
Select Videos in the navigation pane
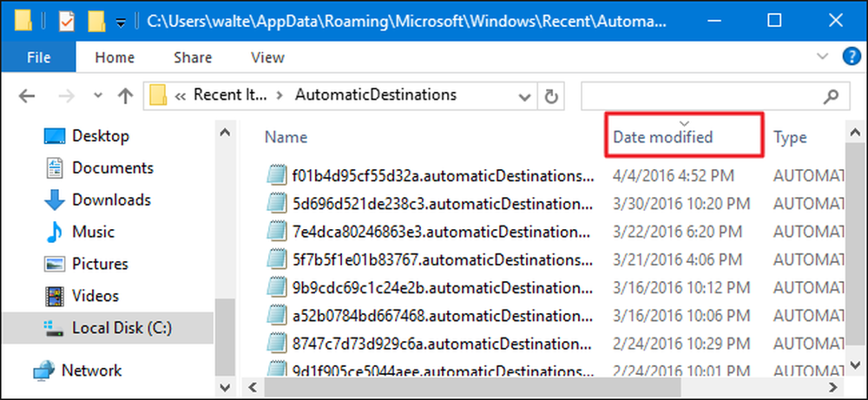[x=95, y=296]
